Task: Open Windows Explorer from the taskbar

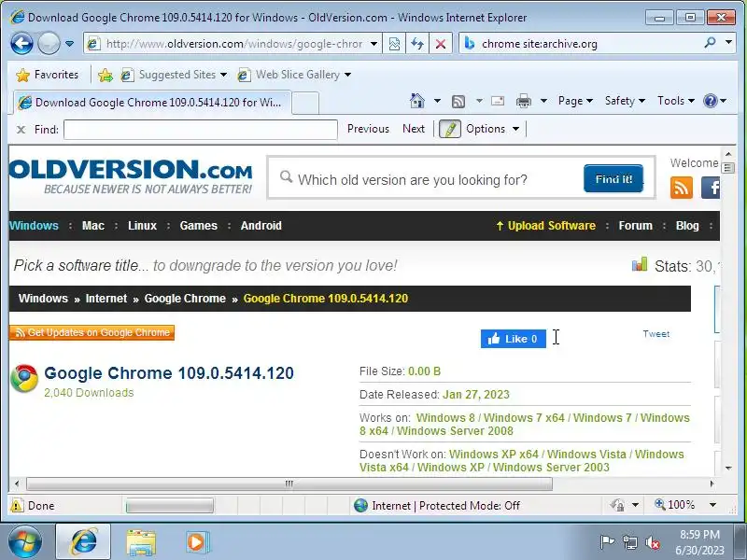Action: pos(141,542)
